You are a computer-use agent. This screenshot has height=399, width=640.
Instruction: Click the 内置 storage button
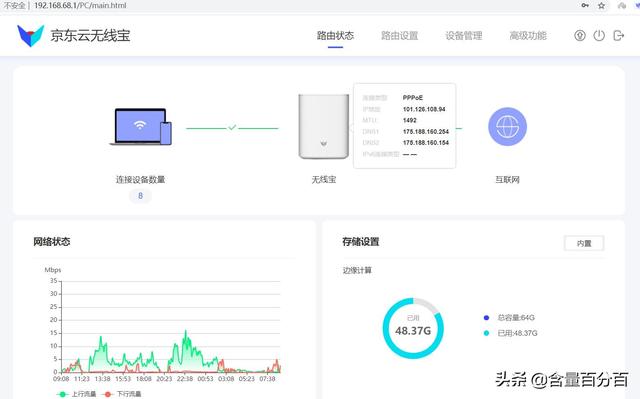click(584, 244)
